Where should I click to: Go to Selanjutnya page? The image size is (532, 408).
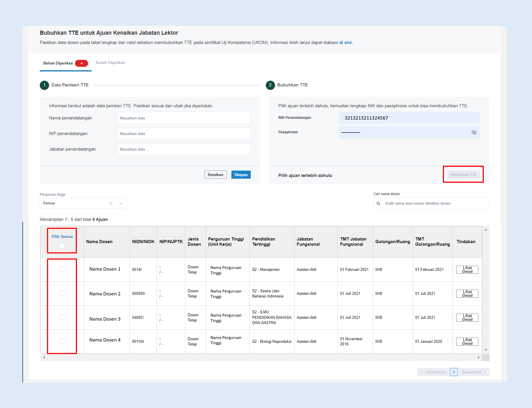click(474, 372)
